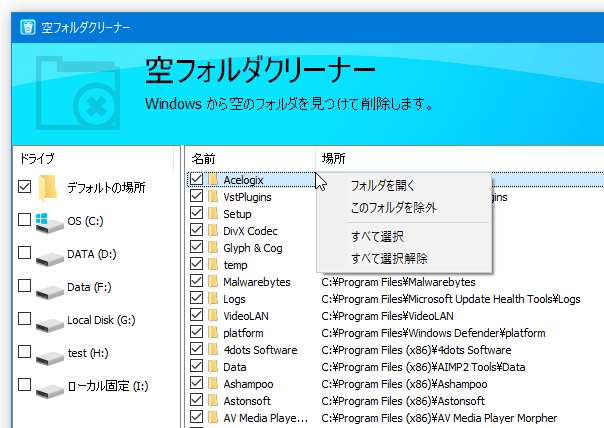This screenshot has width=604, height=428.
Task: Uncheck the VstPlugins folder checkbox
Action: pyautogui.click(x=196, y=196)
